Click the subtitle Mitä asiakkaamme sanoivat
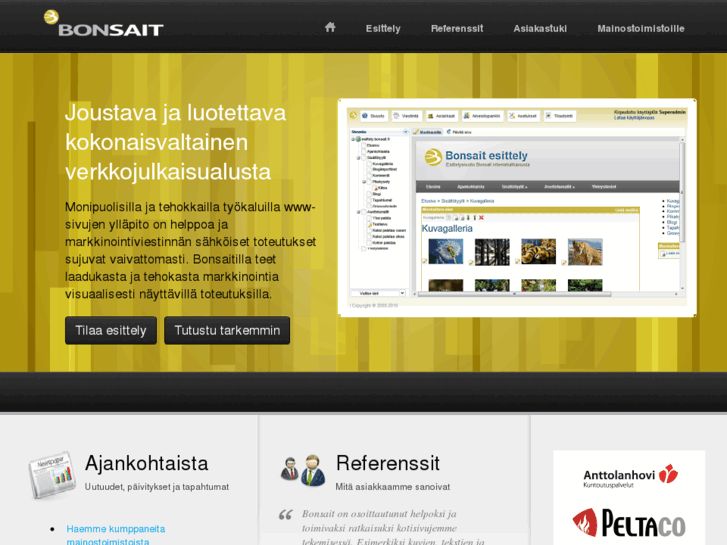Screen dimensions: 727x545 coord(393,487)
